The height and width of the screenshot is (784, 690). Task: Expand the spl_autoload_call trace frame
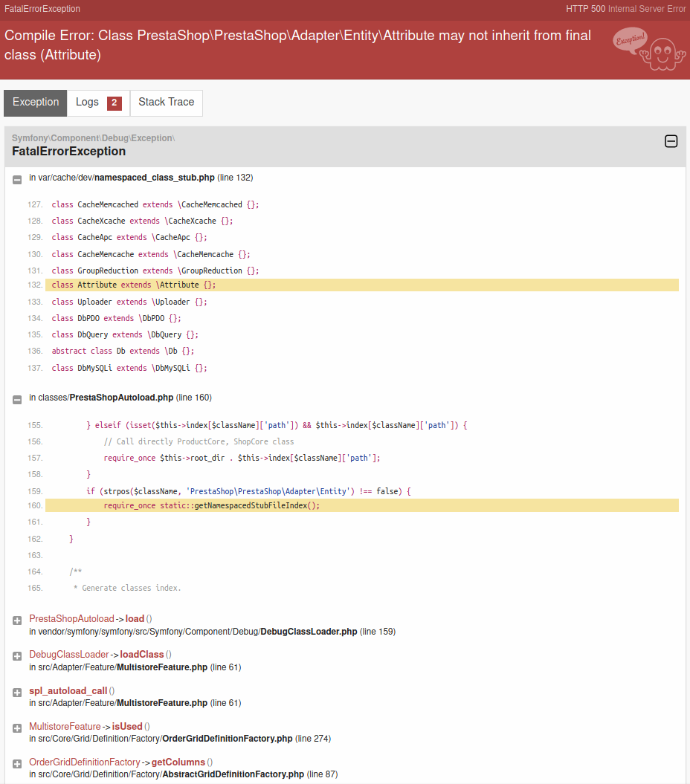tap(16, 692)
